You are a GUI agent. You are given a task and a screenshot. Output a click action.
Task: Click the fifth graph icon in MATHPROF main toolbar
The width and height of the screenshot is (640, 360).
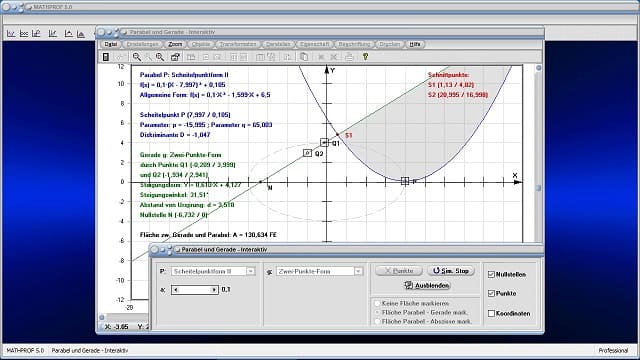click(68, 33)
